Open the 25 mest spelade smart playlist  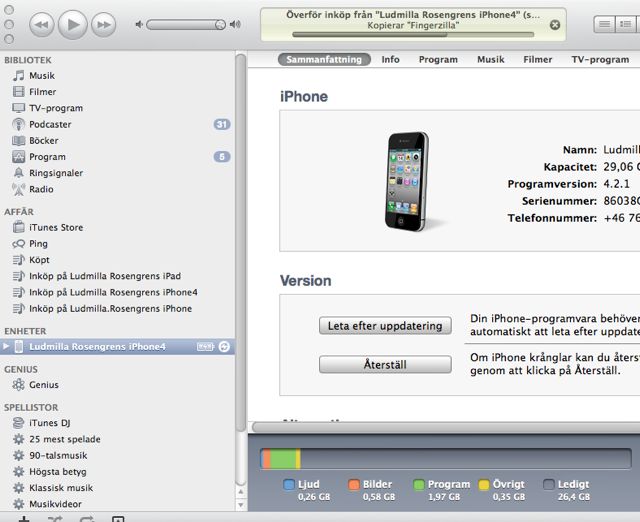(x=64, y=439)
